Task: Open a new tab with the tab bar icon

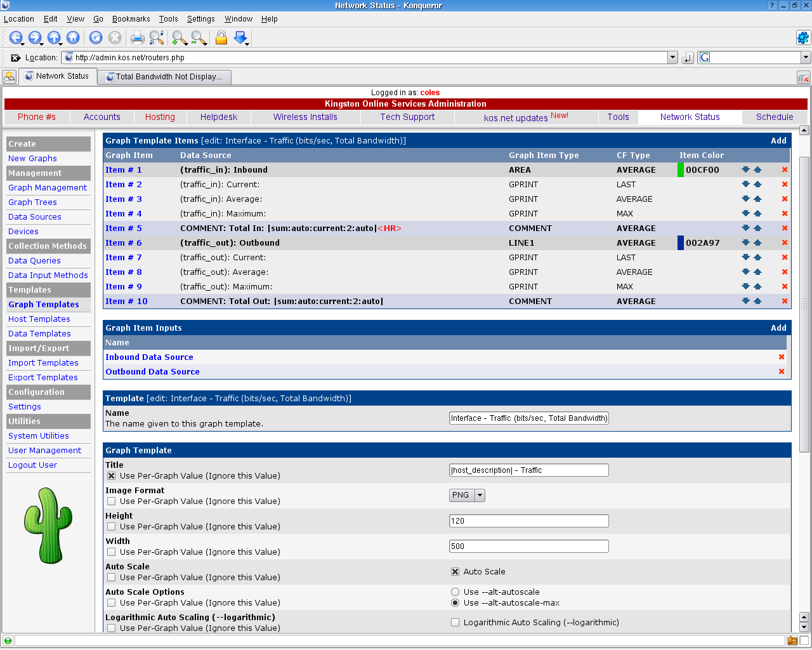Action: pyautogui.click(x=9, y=77)
